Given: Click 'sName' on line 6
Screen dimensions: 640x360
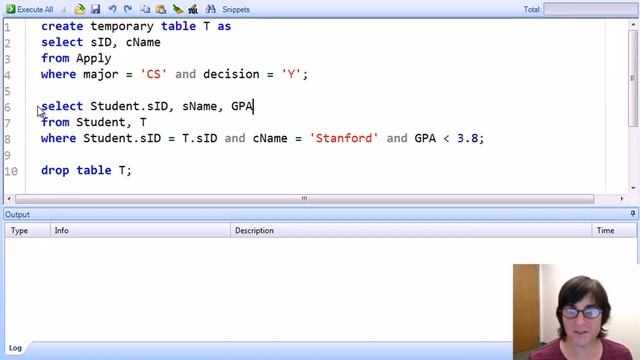Looking at the screenshot, I should [200, 106].
